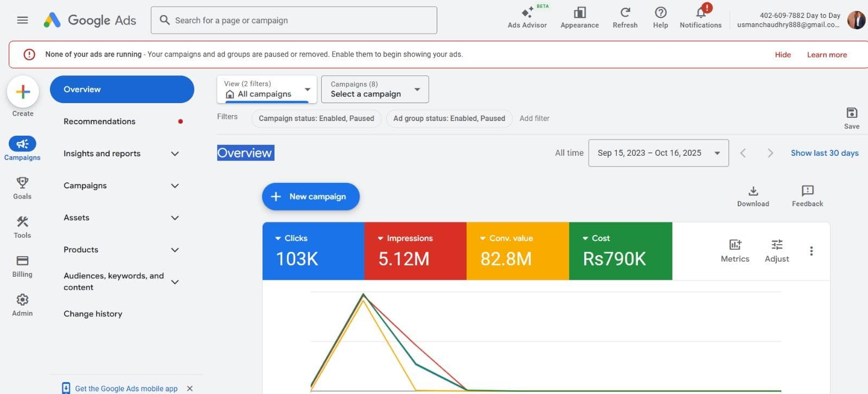Screen dimensions: 868x394
Task: Click Learn more in alert
Action: 827,55
